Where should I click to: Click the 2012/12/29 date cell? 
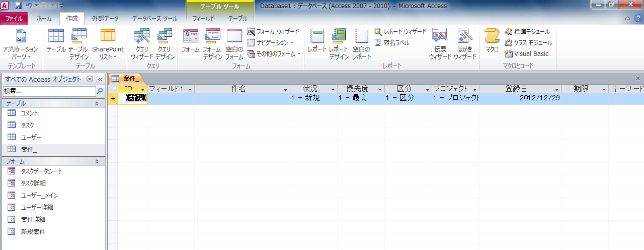(x=520, y=98)
